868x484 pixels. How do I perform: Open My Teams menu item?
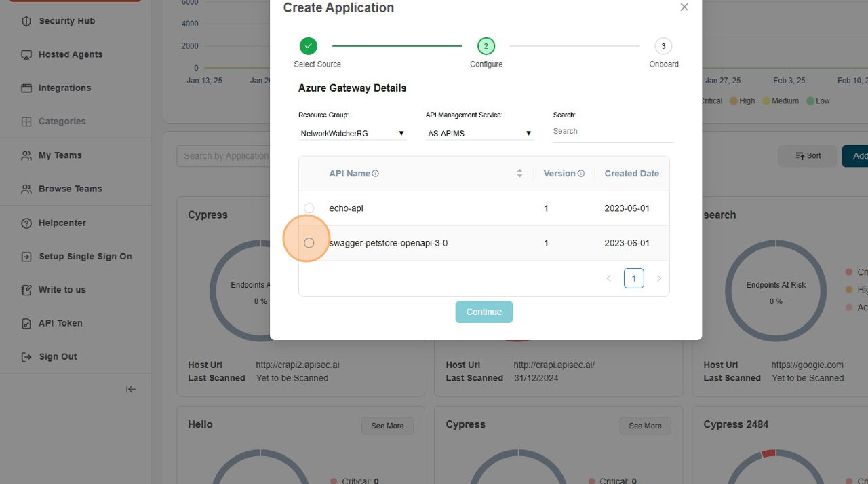tap(60, 155)
